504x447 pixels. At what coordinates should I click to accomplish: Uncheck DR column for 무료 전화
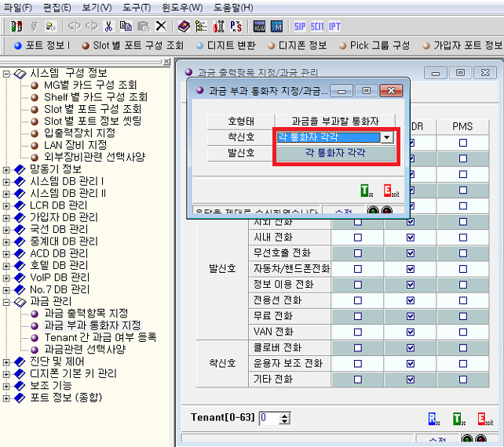coord(410,316)
